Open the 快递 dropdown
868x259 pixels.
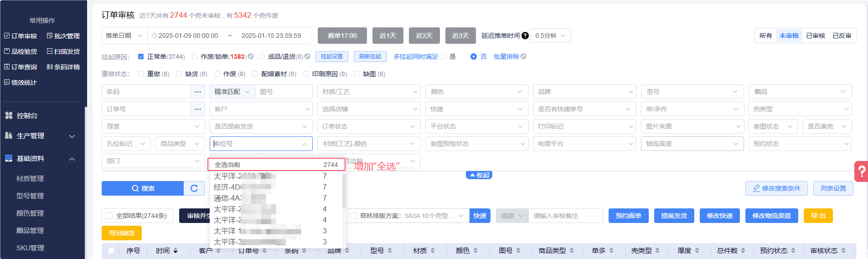476,109
